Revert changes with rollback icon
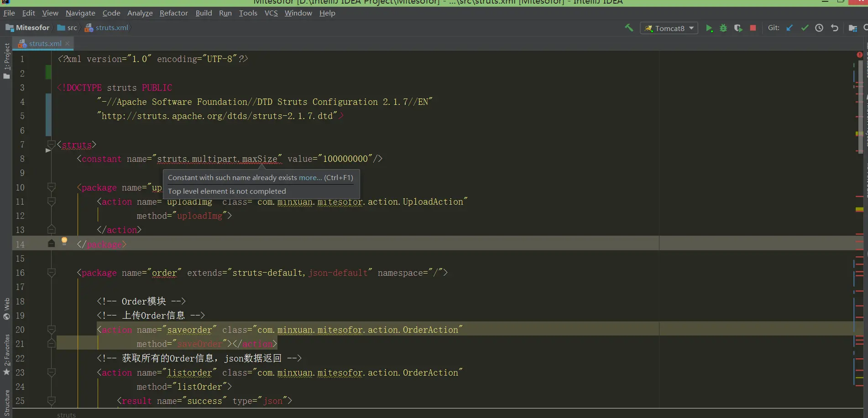Screen dimensions: 868x418 tap(834, 28)
